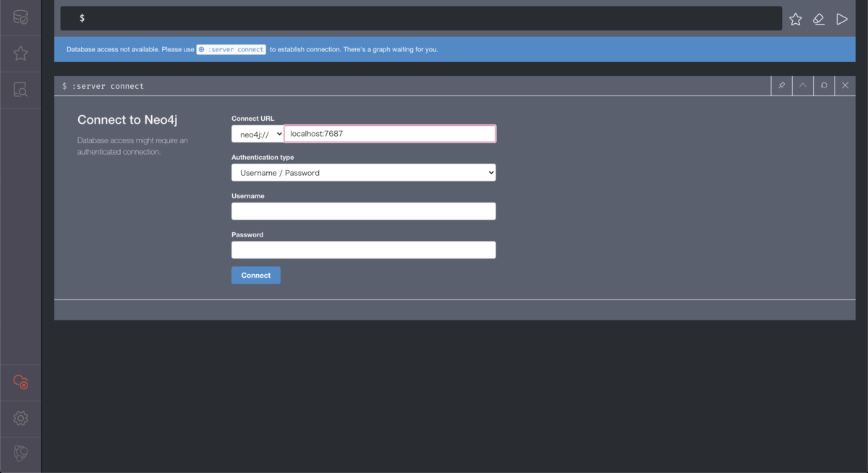
Task: Open the Database information sidebar icon
Action: (20, 17)
